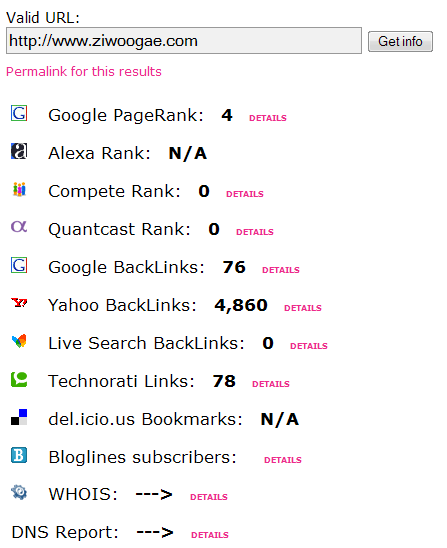Click the Compete Rank people icon
The width and height of the screenshot is (447, 548).
pos(19,189)
